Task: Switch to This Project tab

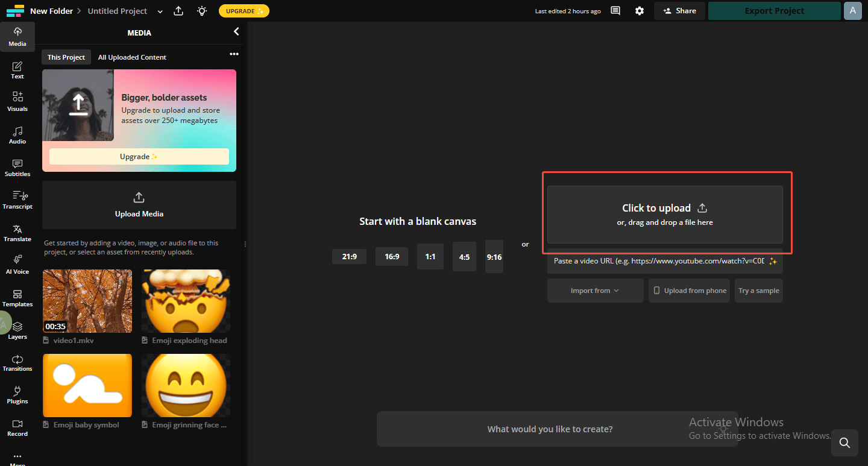Action: click(x=66, y=57)
